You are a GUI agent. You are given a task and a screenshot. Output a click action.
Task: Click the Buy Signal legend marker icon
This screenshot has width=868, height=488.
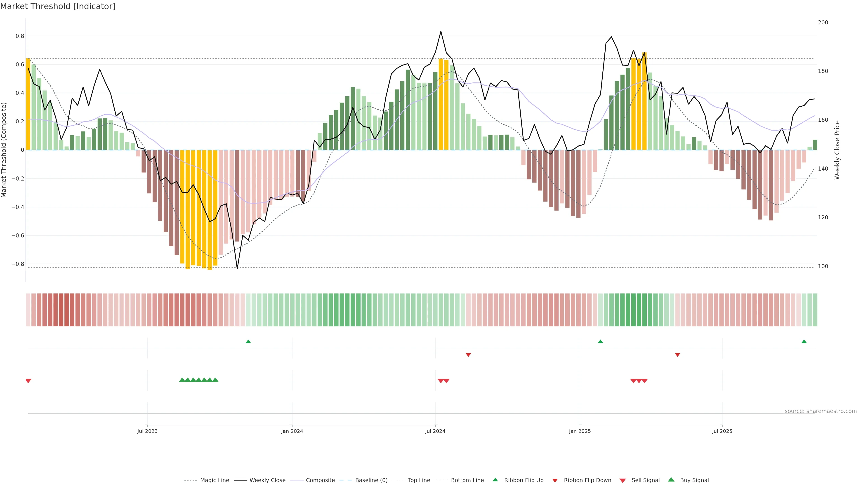tap(671, 480)
